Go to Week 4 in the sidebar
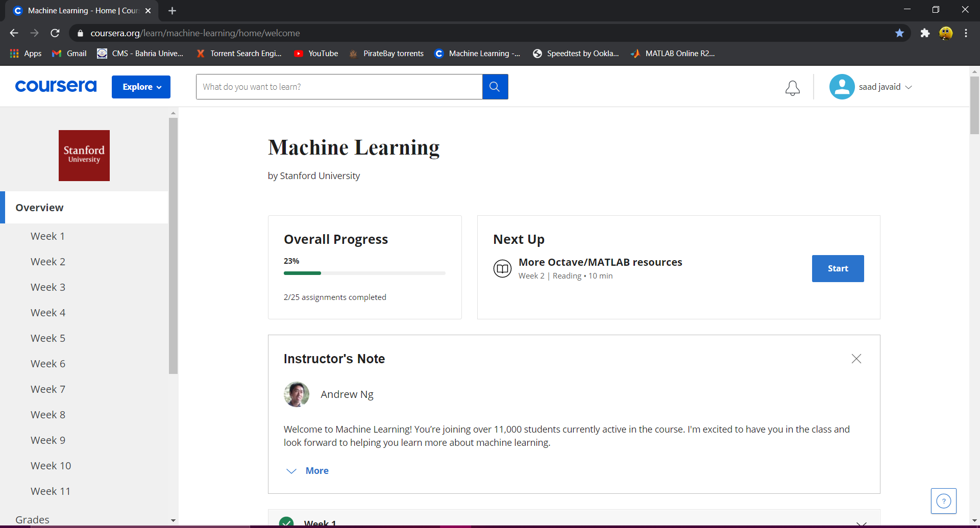Screen dimensions: 980x528 [48, 313]
